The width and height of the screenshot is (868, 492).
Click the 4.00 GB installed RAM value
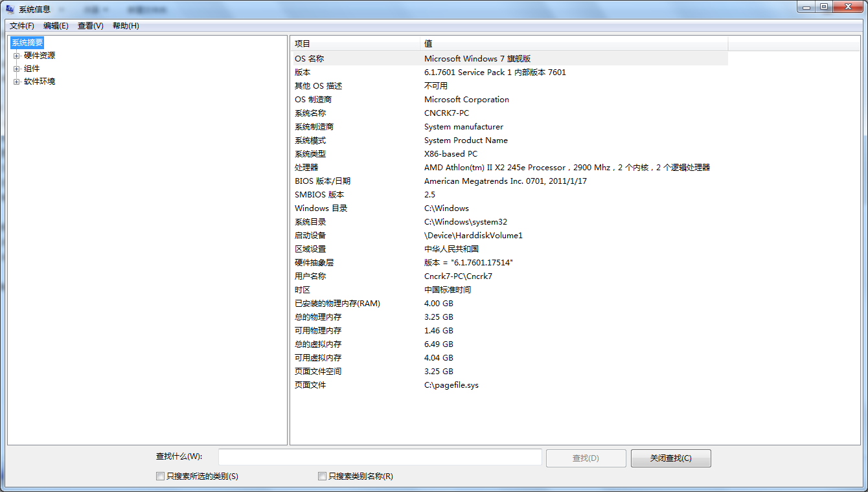439,304
